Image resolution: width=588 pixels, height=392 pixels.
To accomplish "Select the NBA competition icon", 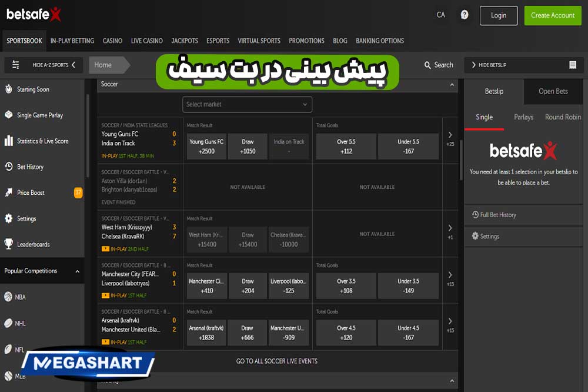I will coord(8,297).
